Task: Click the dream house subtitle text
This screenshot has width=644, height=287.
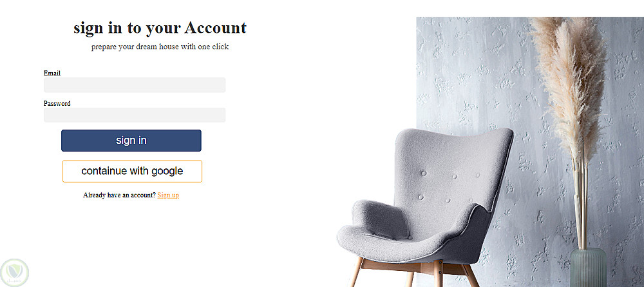Action: pyautogui.click(x=160, y=46)
